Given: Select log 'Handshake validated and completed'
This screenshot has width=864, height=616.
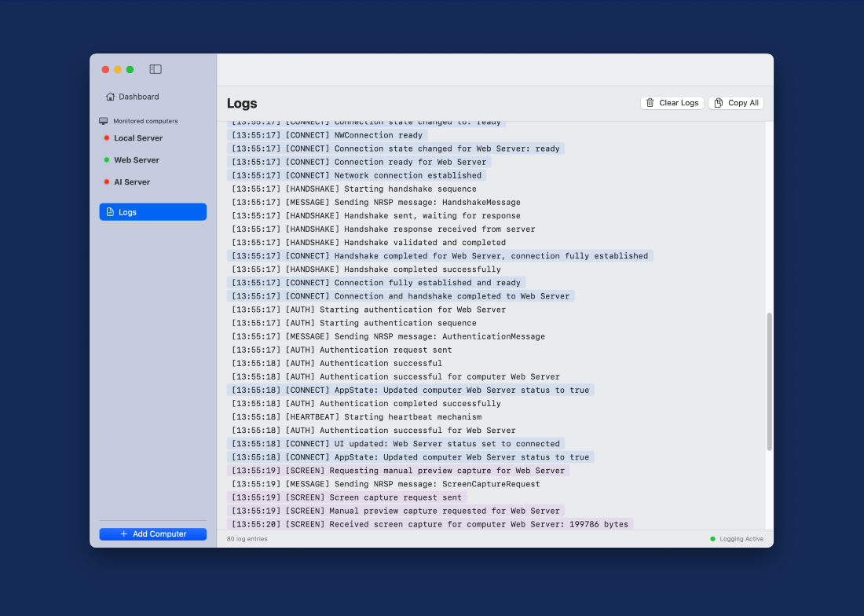Looking at the screenshot, I should tap(368, 243).
